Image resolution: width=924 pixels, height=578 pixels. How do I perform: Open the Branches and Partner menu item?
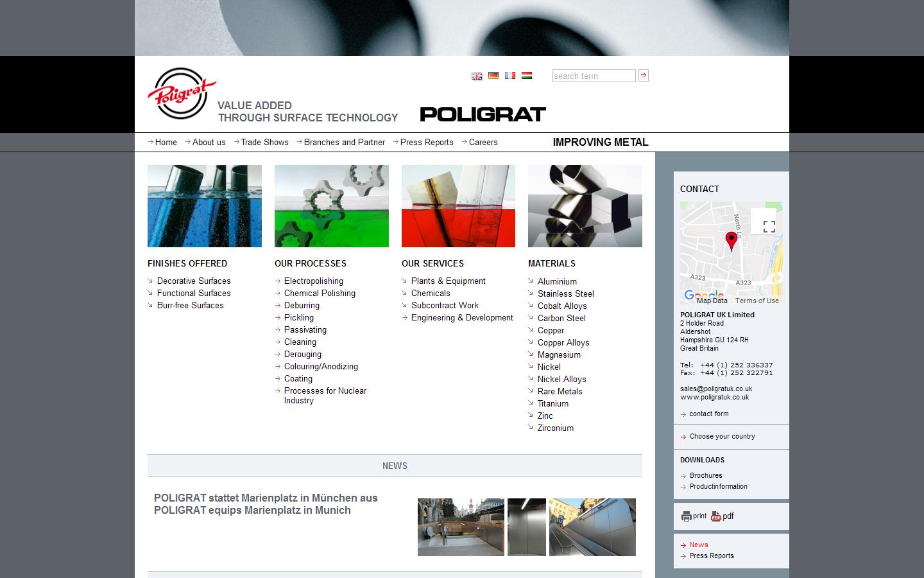tap(344, 142)
